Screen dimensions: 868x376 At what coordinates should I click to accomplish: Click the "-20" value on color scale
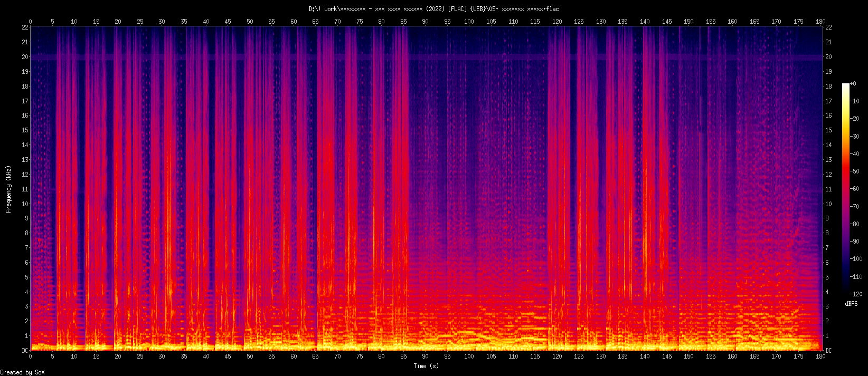(x=855, y=119)
